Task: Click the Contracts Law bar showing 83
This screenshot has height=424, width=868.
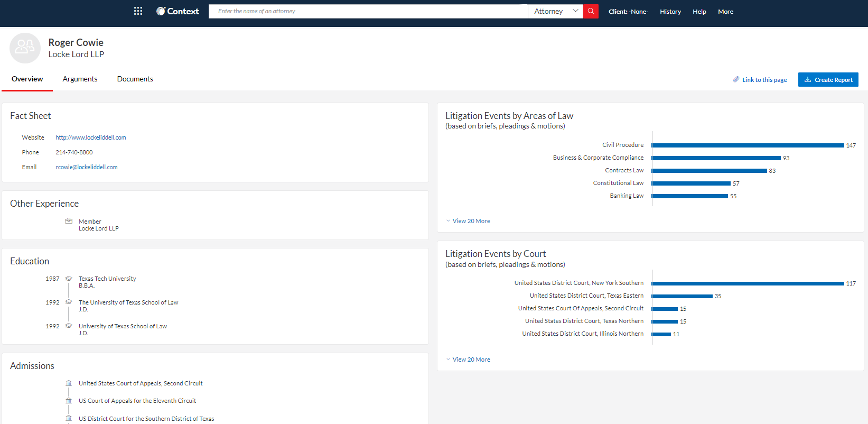Action: pyautogui.click(x=710, y=171)
